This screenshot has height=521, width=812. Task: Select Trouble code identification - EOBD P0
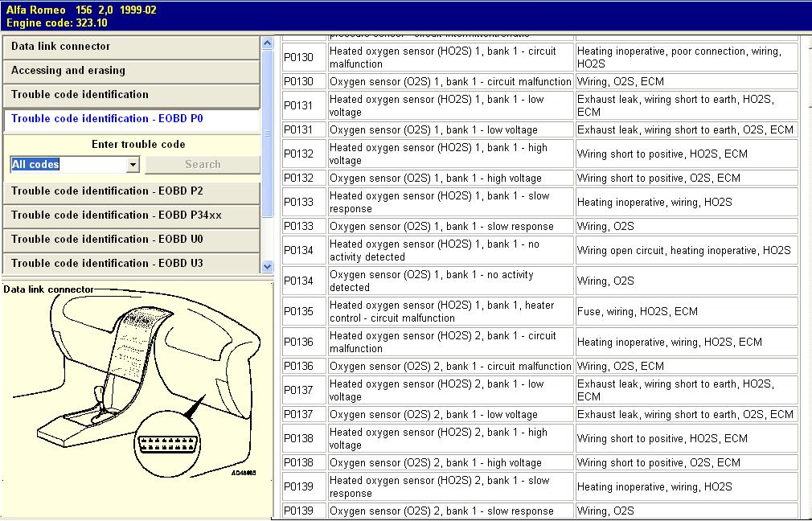click(131, 119)
